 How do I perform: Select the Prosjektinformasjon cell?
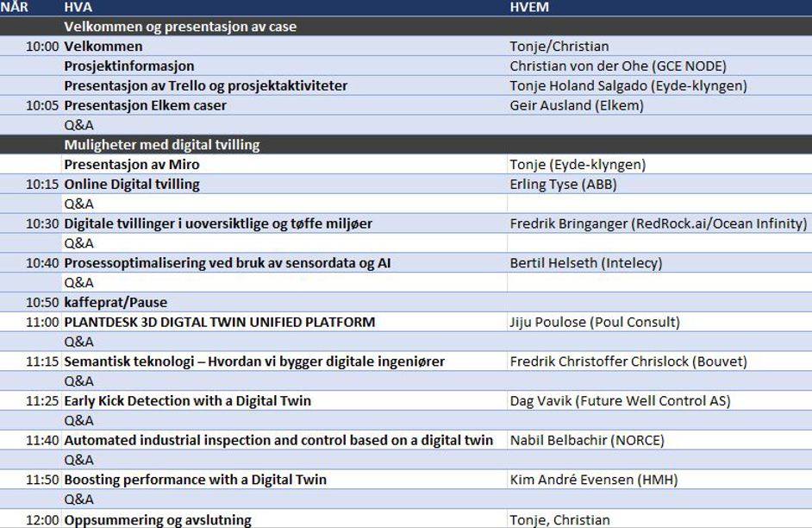tap(129, 66)
